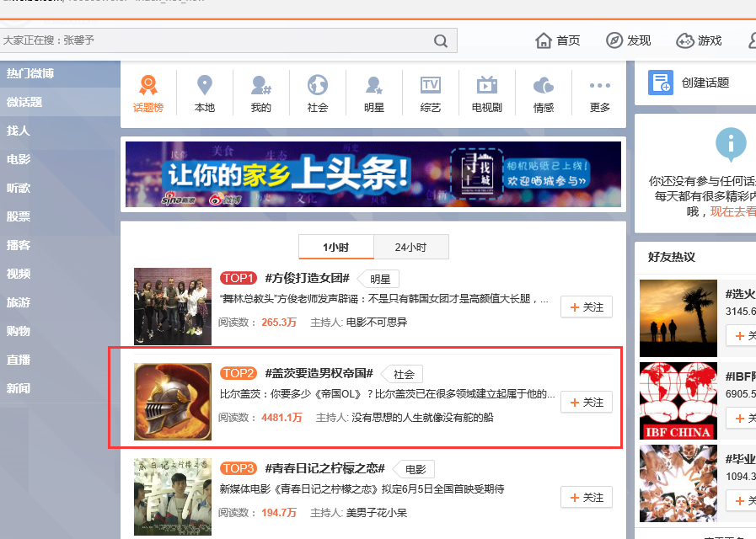This screenshot has height=539, width=756.
Task: Open host 电影不可思异 profile link
Action: click(x=377, y=323)
